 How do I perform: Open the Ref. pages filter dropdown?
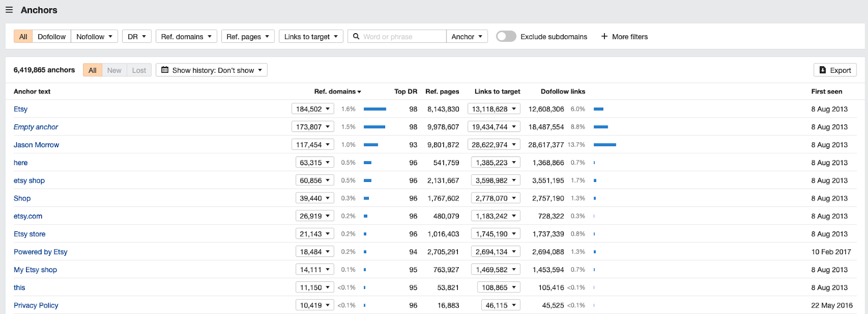tap(247, 36)
